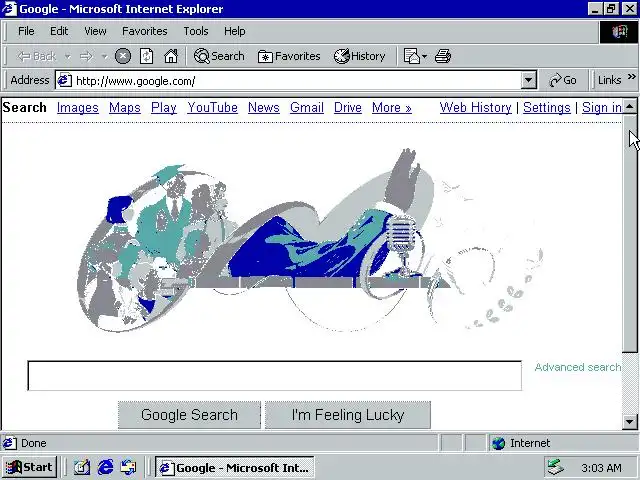The height and width of the screenshot is (480, 640).
Task: Open the Favorites menu
Action: [144, 31]
